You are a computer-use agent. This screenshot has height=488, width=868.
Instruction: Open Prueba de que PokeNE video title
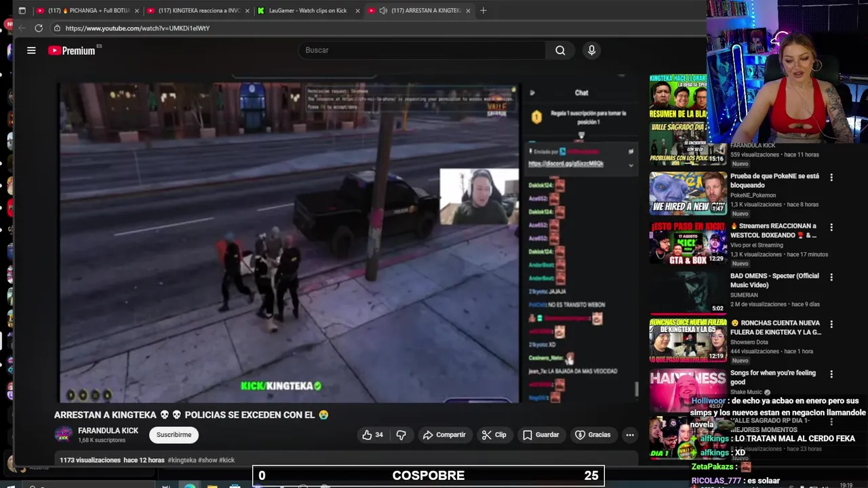[x=774, y=180]
